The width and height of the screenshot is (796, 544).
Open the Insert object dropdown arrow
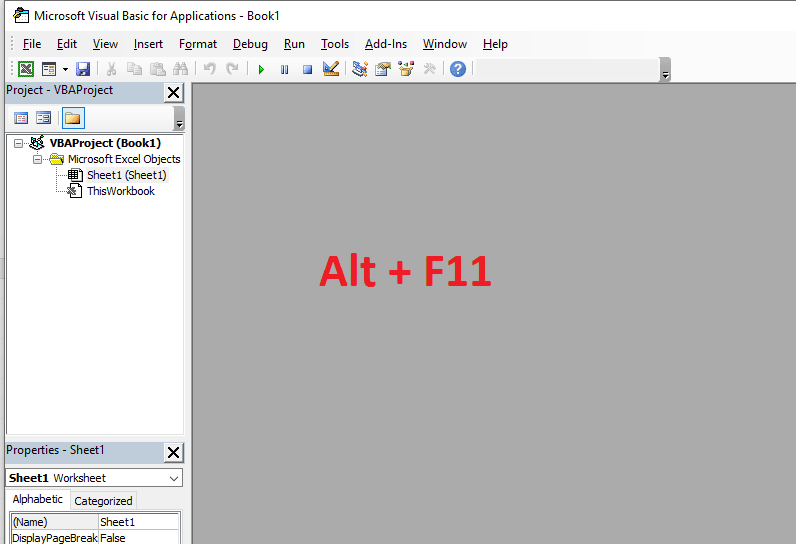pos(65,69)
